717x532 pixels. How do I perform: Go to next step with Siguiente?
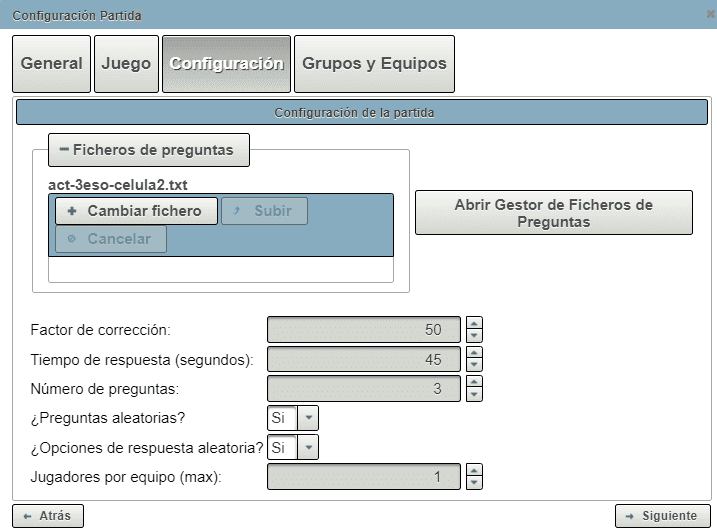[x=661, y=516]
